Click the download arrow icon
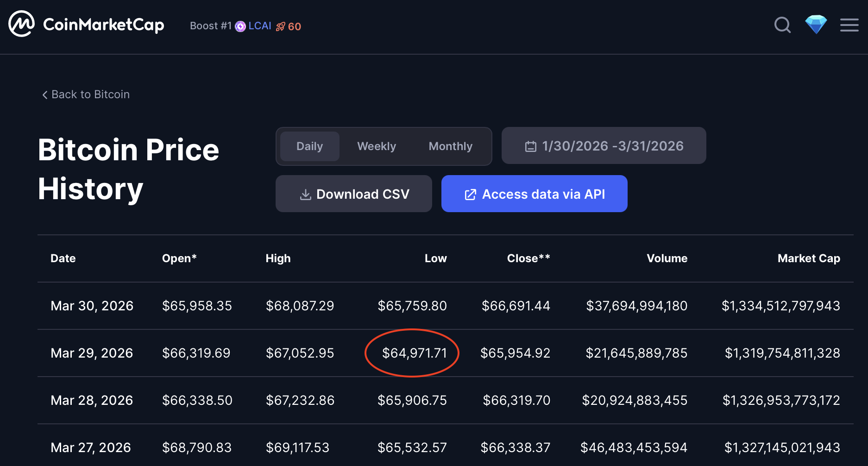The width and height of the screenshot is (868, 466). click(x=305, y=195)
